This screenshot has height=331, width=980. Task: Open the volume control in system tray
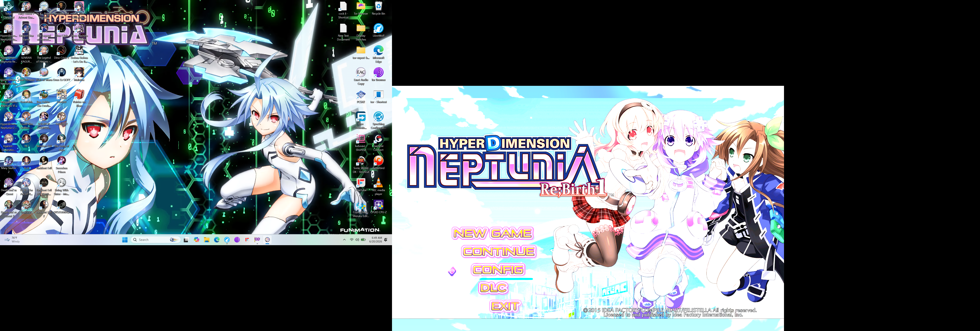357,240
